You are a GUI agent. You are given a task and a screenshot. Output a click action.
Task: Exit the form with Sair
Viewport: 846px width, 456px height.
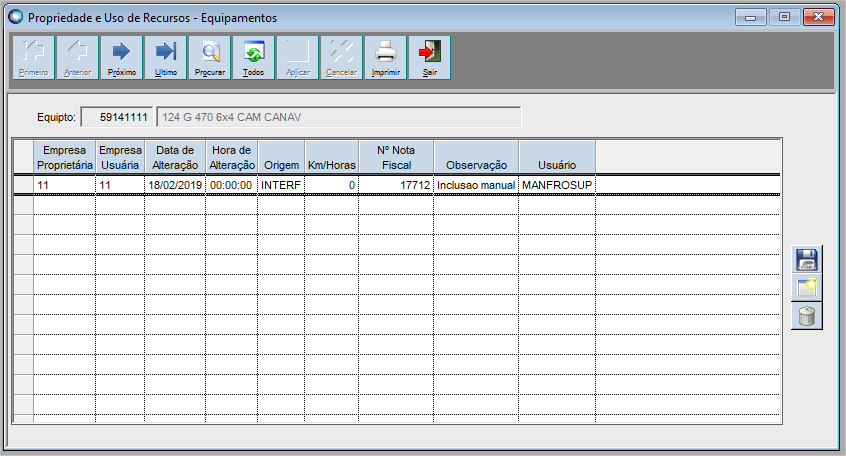click(429, 58)
